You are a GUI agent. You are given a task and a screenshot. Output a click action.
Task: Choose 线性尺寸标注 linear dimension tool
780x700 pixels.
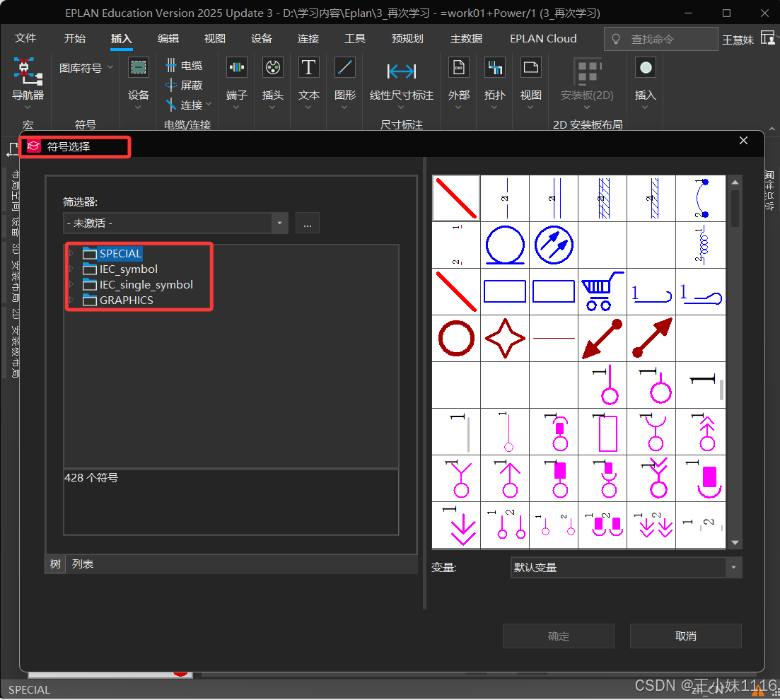tap(402, 71)
